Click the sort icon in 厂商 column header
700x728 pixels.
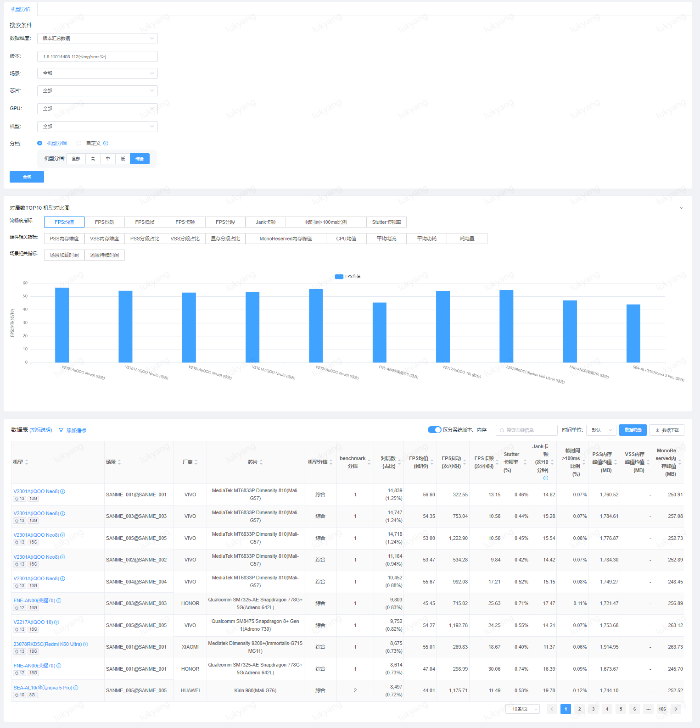coord(196,462)
